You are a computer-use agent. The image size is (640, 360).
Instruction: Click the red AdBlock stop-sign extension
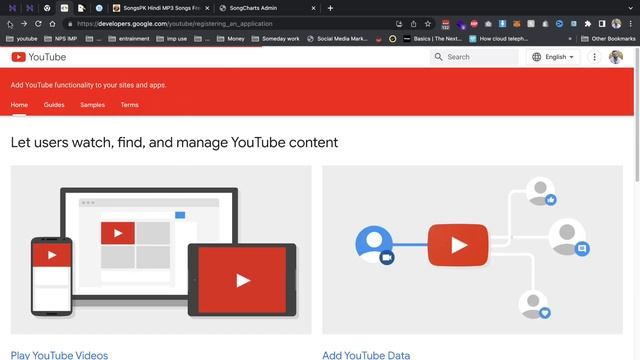[x=474, y=24]
